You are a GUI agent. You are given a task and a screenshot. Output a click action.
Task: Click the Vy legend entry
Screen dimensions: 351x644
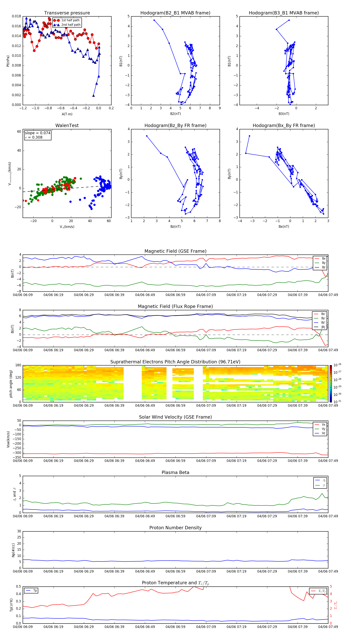pyautogui.click(x=320, y=429)
